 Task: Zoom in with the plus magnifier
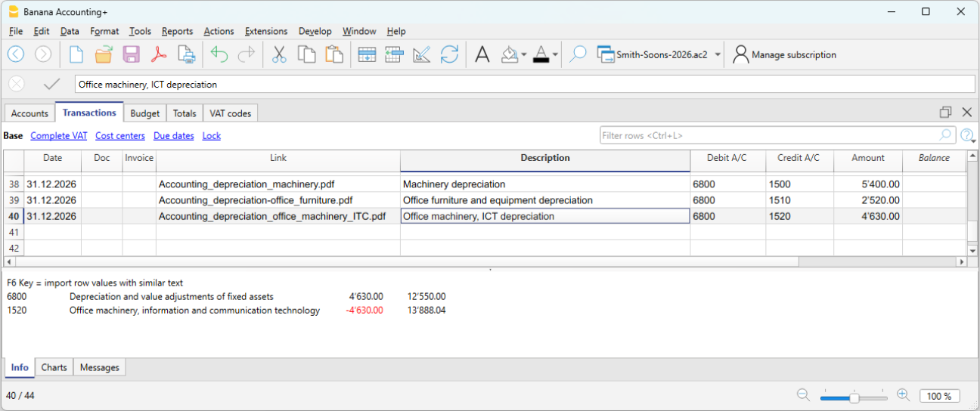click(903, 395)
